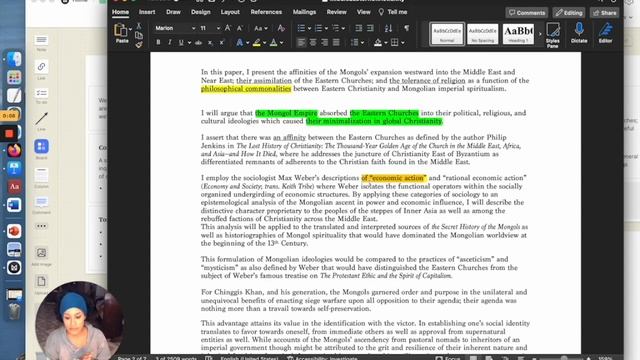Open highlight color dropdown arrow
The width and height of the screenshot is (640, 360).
264,43
